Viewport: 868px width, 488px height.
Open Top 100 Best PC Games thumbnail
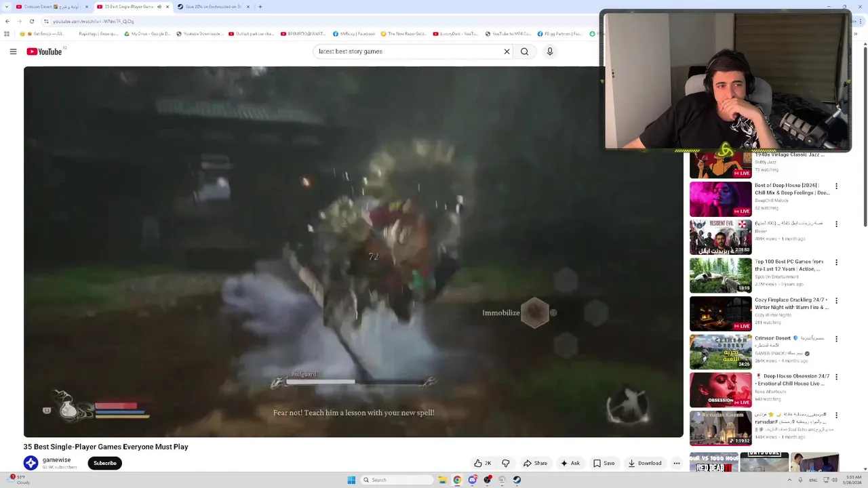[x=720, y=275]
